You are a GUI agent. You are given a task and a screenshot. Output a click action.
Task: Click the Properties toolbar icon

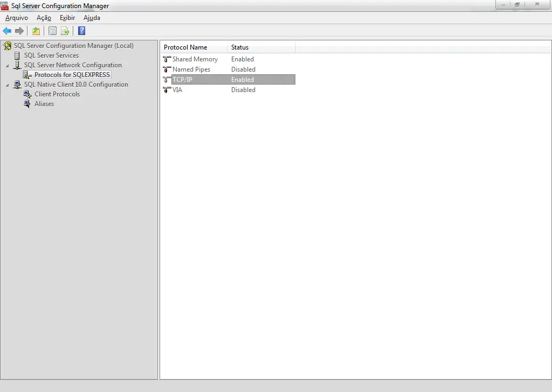click(x=52, y=31)
